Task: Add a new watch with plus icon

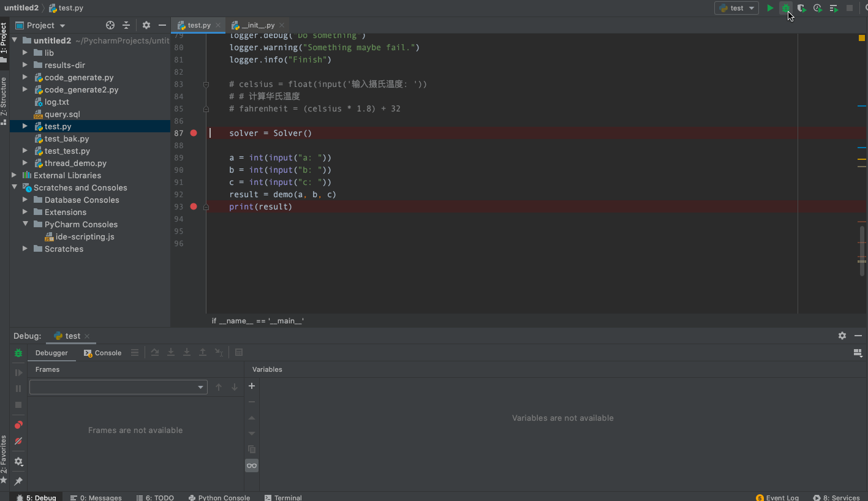Action: point(251,386)
